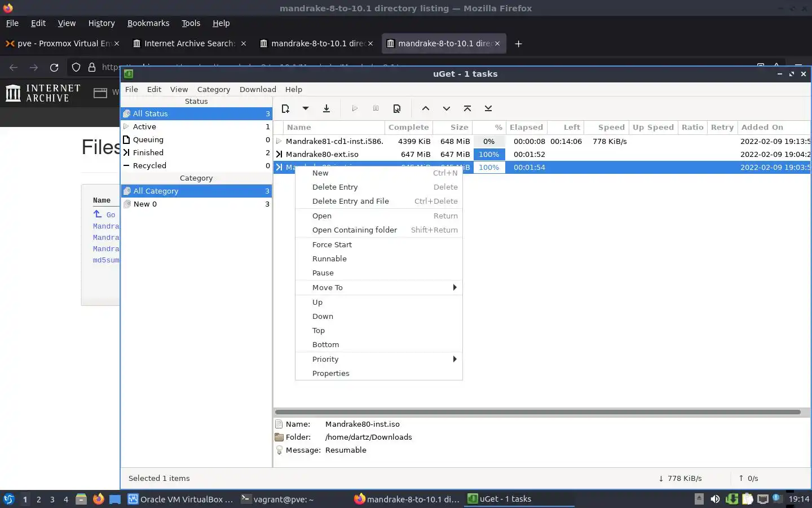Choose Up in the context menu

[378, 302]
